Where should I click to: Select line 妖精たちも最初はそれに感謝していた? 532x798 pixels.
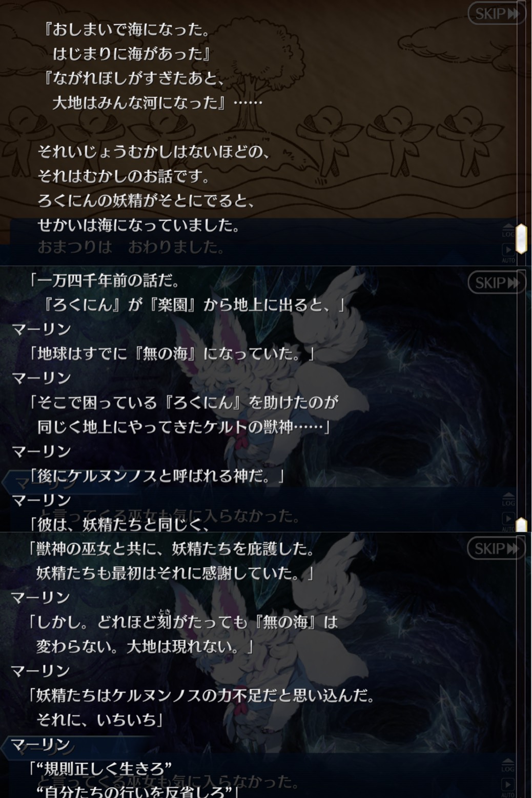tap(175, 573)
